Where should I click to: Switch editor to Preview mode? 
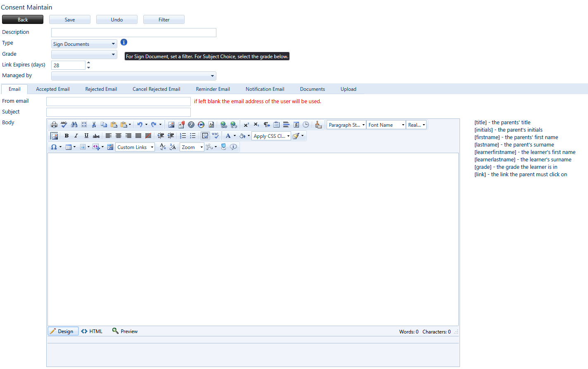click(x=125, y=331)
